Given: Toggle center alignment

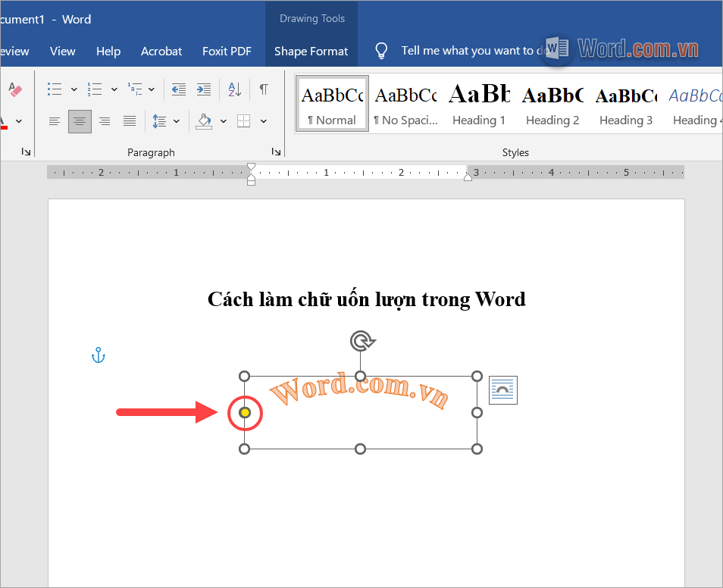Looking at the screenshot, I should pyautogui.click(x=80, y=121).
